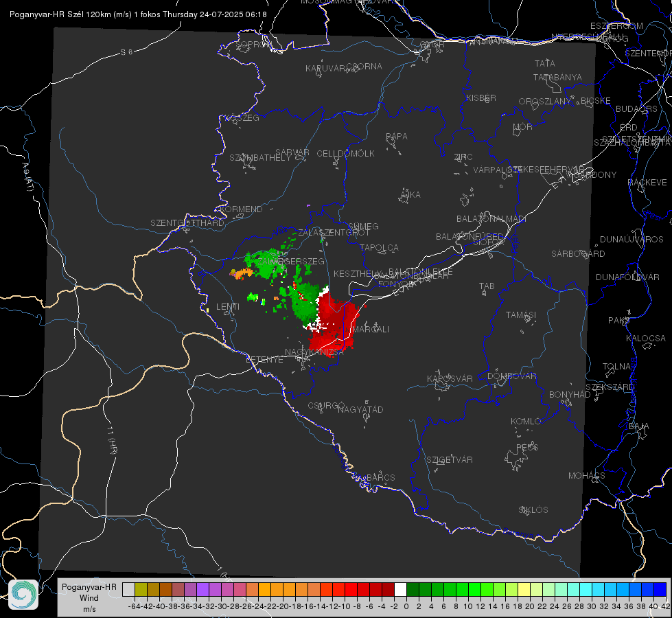Click the NAGYKANIZSA city label
672x618 pixels.
pyautogui.click(x=314, y=352)
